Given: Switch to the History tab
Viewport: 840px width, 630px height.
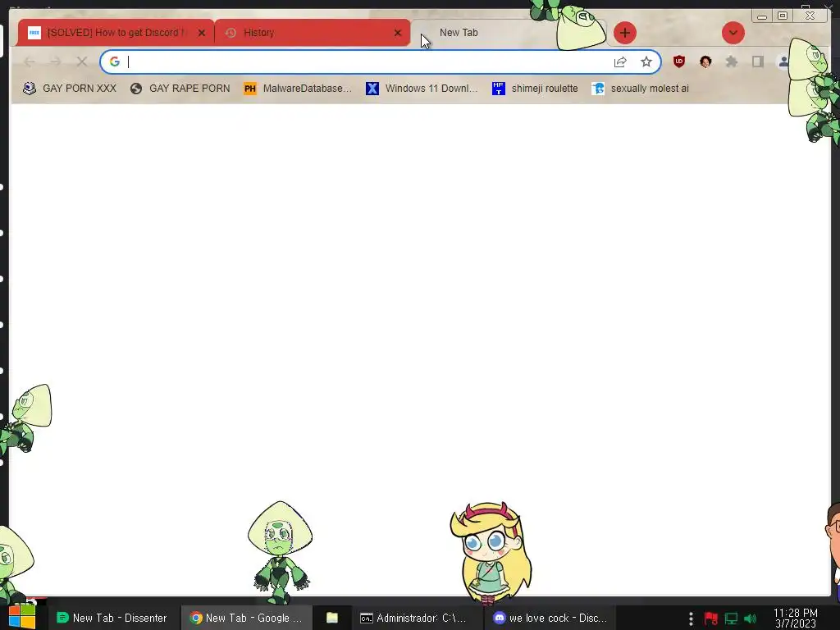Looking at the screenshot, I should (x=313, y=33).
